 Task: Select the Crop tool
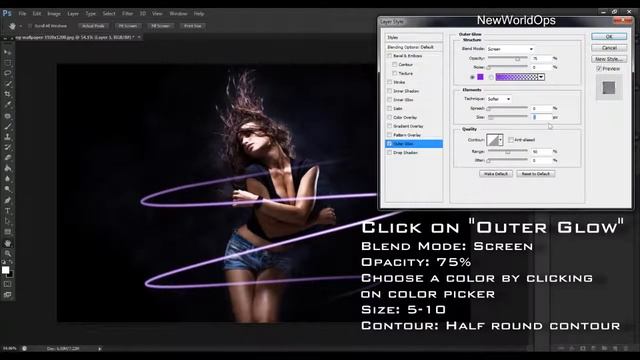coord(7,94)
